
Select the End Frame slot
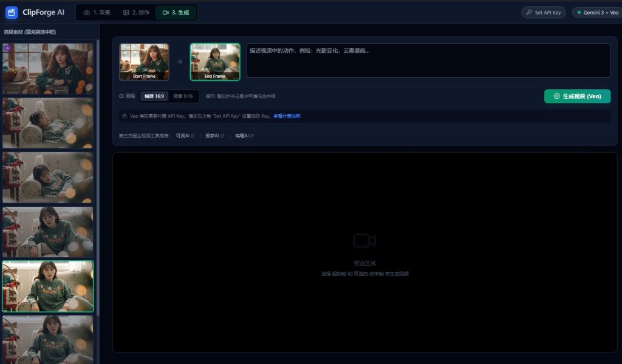(215, 61)
